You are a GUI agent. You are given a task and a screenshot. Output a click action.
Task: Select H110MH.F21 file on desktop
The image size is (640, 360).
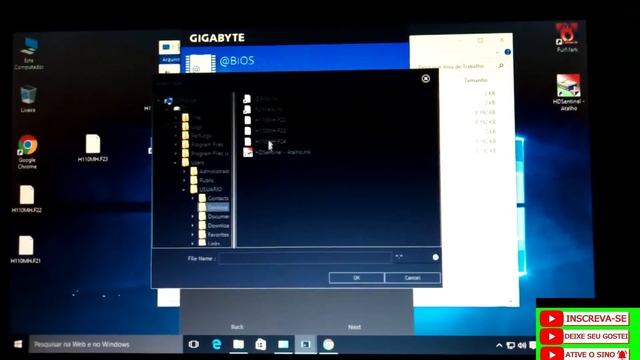[x=26, y=250]
